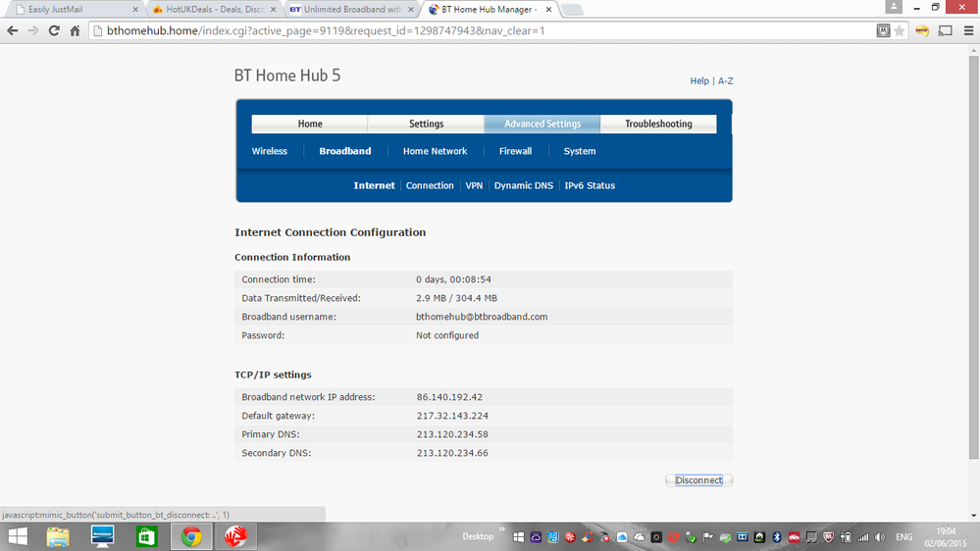Click the Bluetooth tray icon
Screen dimensions: 980x551
(777, 537)
